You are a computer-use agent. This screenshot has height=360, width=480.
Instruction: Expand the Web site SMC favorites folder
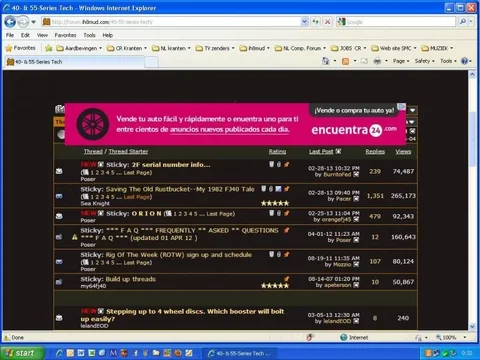click(x=394, y=48)
